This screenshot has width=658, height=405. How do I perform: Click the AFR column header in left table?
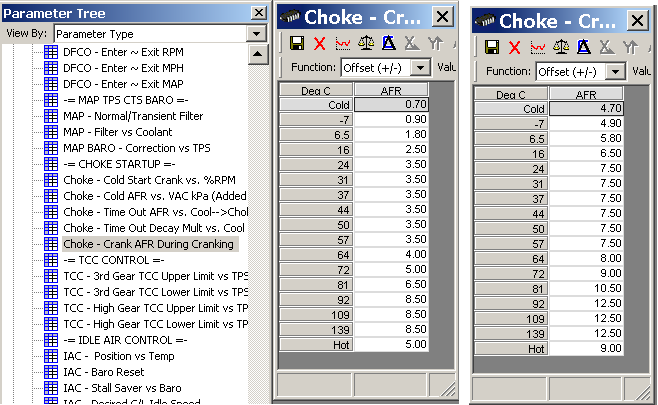click(392, 91)
